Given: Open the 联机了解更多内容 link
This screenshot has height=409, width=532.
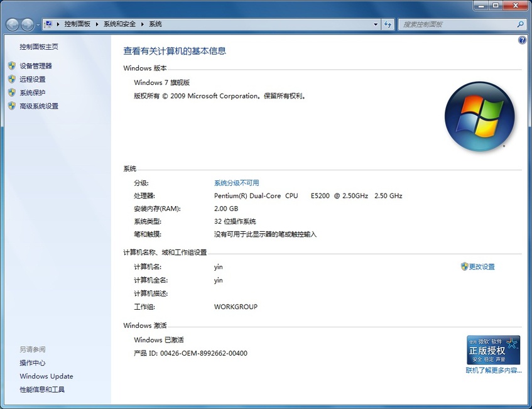Looking at the screenshot, I should point(494,370).
